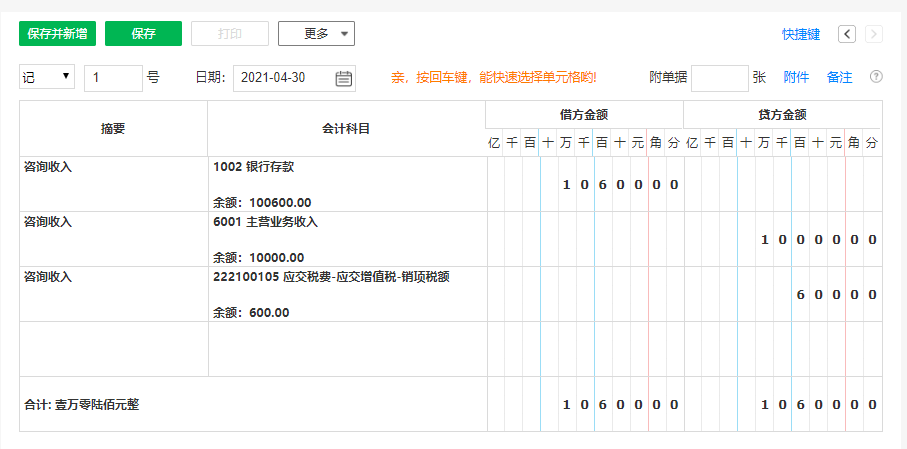Select credit amount of 主营业务收入 row
Screen dimensions: 907x449
(783, 239)
